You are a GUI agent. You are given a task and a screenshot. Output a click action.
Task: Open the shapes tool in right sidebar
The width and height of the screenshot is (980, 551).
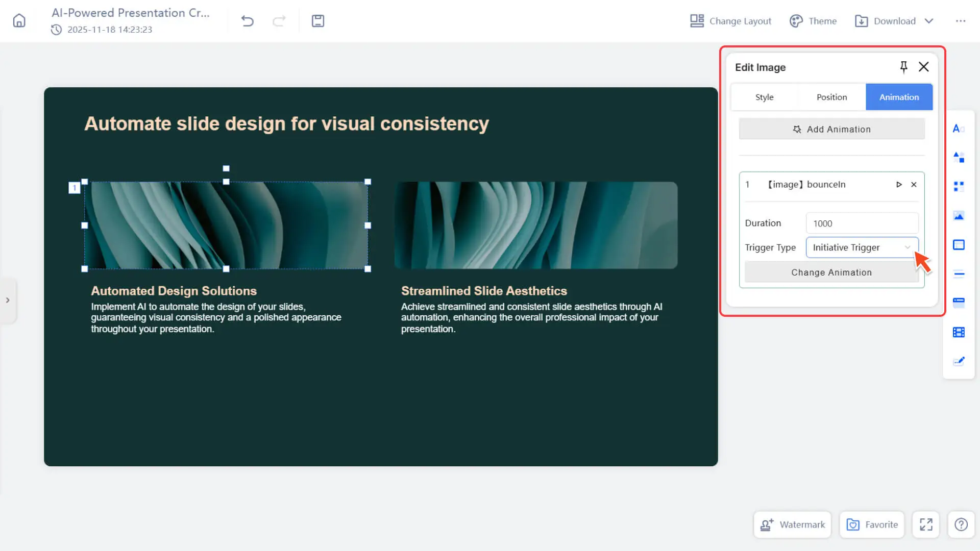[x=959, y=157]
